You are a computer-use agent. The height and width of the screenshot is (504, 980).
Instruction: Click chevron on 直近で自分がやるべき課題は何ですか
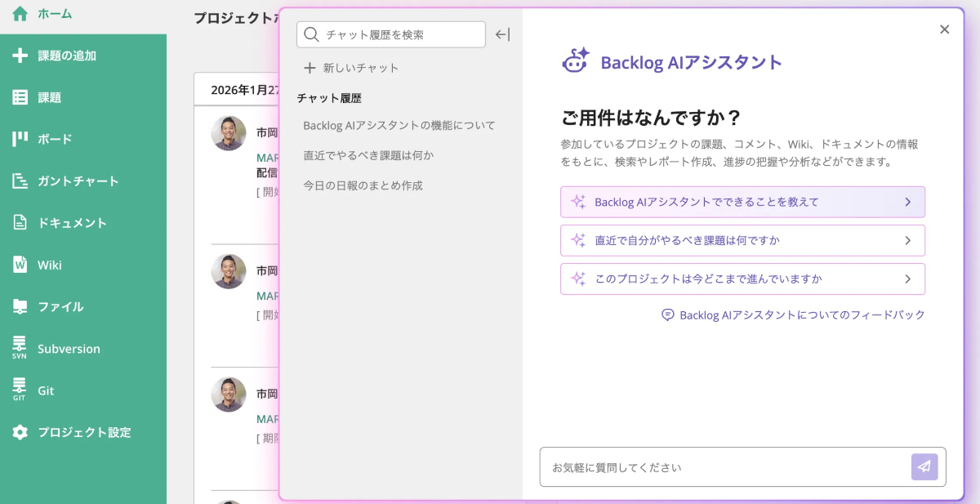907,240
